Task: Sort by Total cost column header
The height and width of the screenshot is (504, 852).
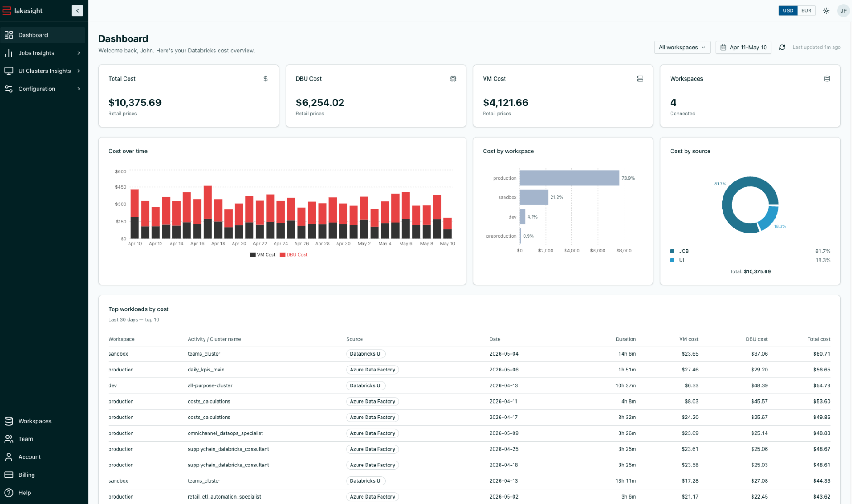Action: pos(819,339)
